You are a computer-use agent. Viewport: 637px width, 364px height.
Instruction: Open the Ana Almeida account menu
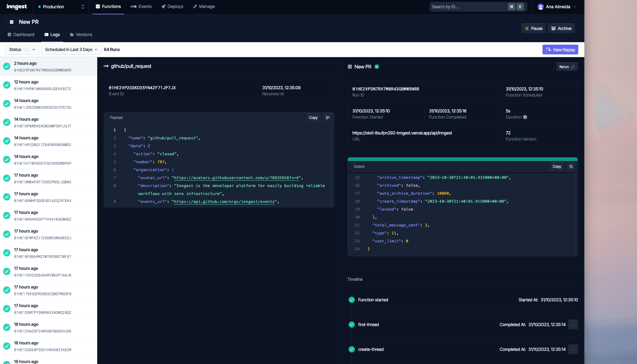(x=557, y=7)
